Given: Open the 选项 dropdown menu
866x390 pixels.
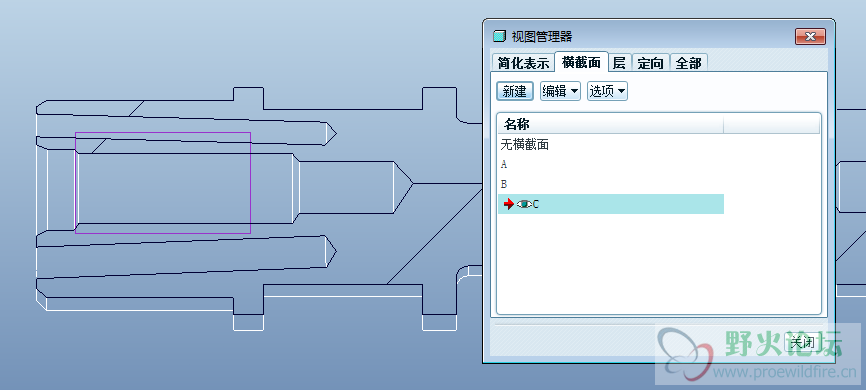Looking at the screenshot, I should (x=607, y=91).
